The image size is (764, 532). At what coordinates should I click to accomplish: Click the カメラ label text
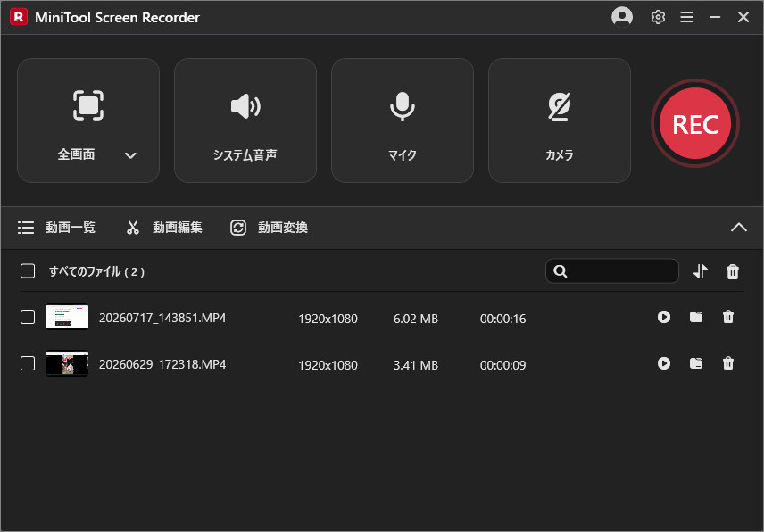560,155
